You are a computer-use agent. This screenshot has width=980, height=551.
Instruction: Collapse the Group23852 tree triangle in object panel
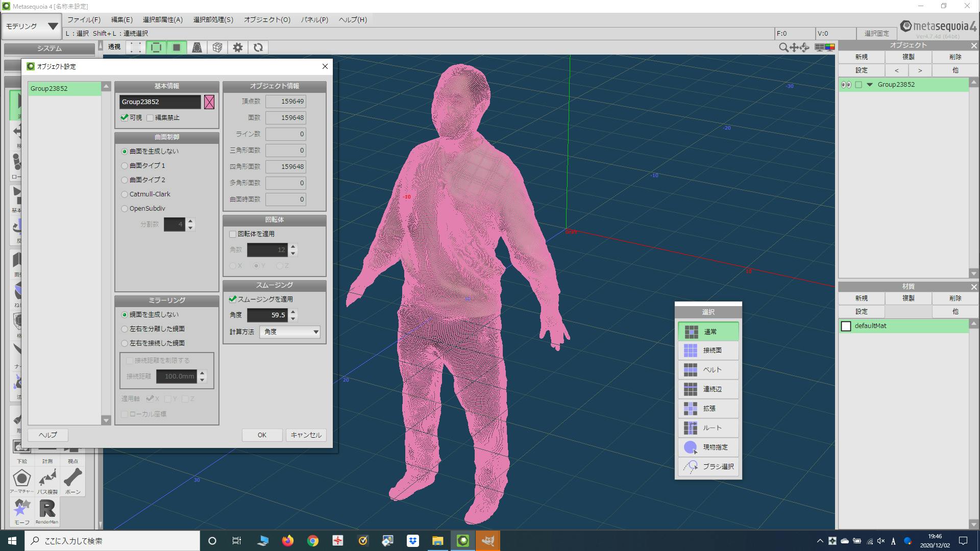click(870, 85)
